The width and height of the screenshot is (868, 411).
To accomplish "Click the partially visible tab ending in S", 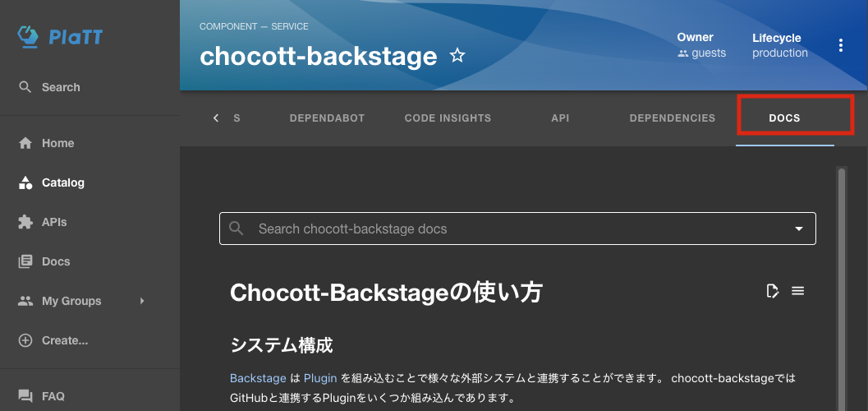I will (237, 118).
